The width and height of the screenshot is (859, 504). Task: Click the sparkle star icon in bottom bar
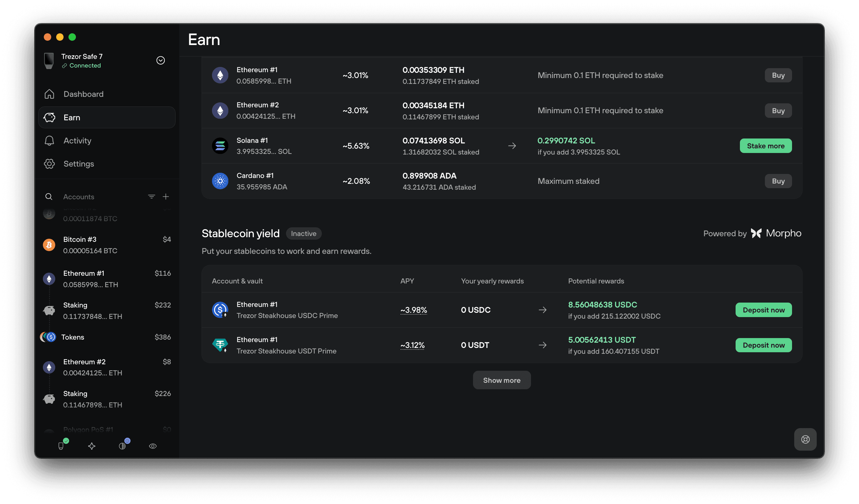tap(92, 446)
